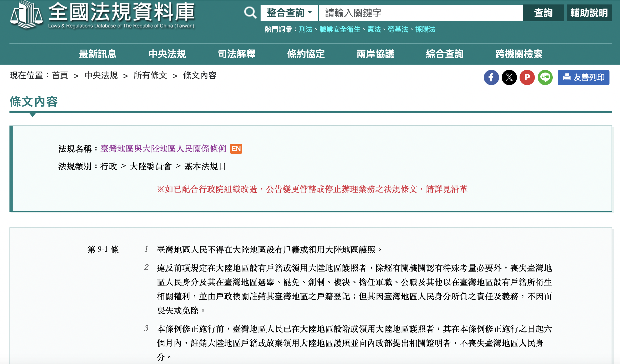This screenshot has width=620, height=364.
Task: Click 條文內容 at breadcrumb end
Action: tap(200, 76)
